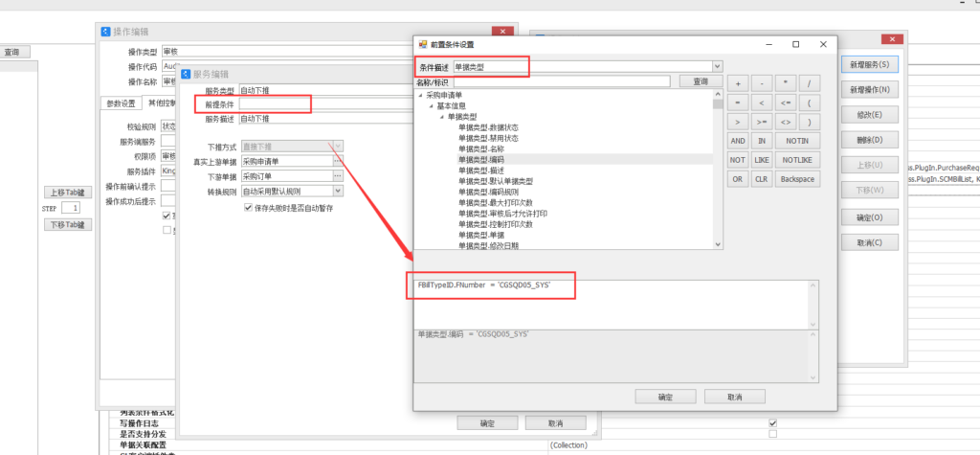
Task: Toggle the 是否支持分发 checkbox
Action: coord(773,434)
